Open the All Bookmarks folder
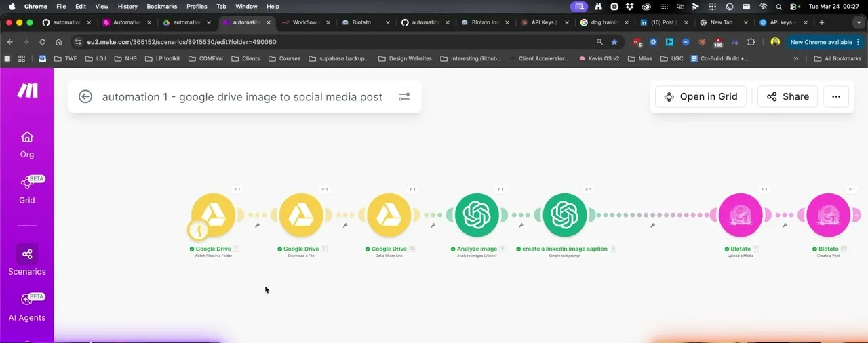Image resolution: width=868 pixels, height=343 pixels. pyautogui.click(x=837, y=58)
